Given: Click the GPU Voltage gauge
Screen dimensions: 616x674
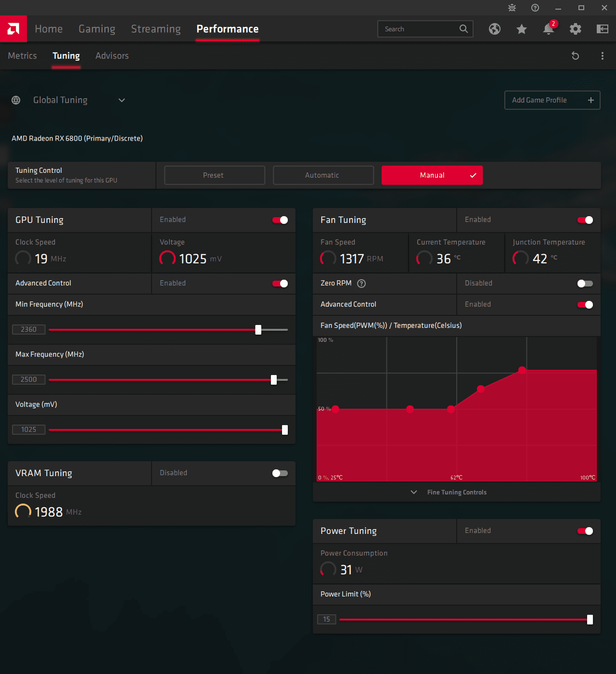Looking at the screenshot, I should [x=167, y=259].
